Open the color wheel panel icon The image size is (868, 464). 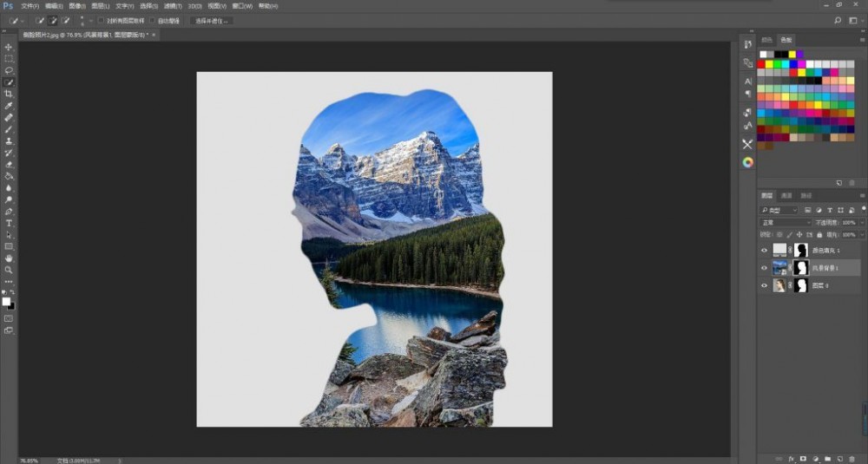click(747, 162)
